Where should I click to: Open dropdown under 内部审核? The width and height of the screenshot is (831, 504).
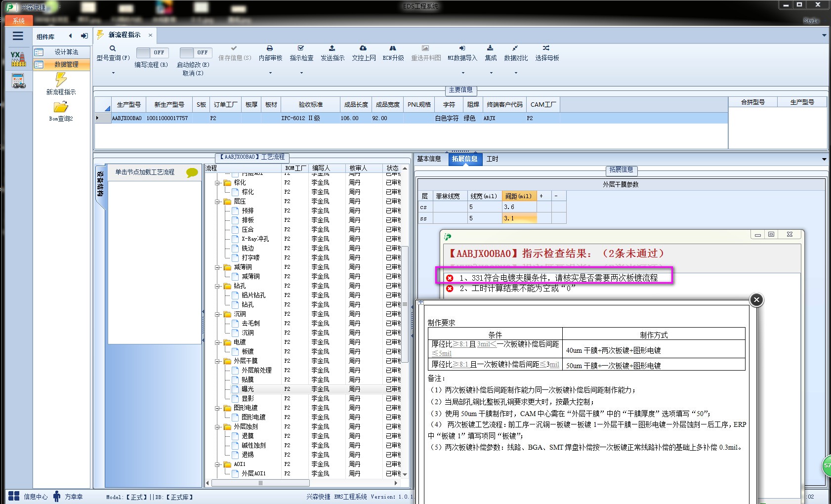[270, 73]
